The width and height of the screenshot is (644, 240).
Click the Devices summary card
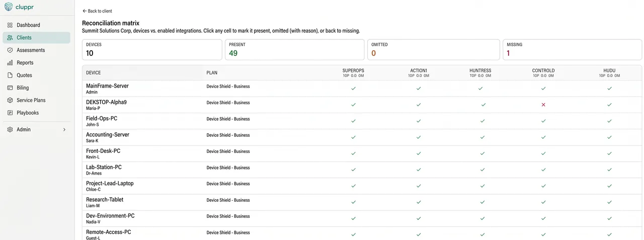point(152,50)
